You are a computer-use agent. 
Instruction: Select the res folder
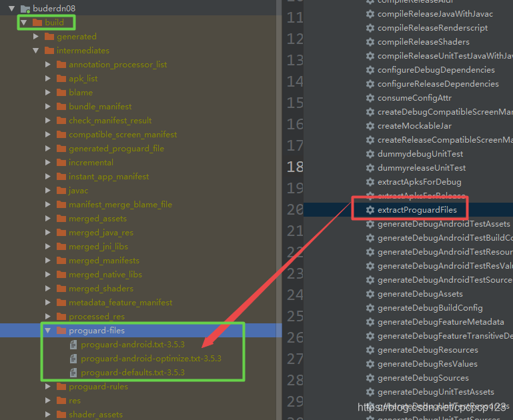click(74, 401)
